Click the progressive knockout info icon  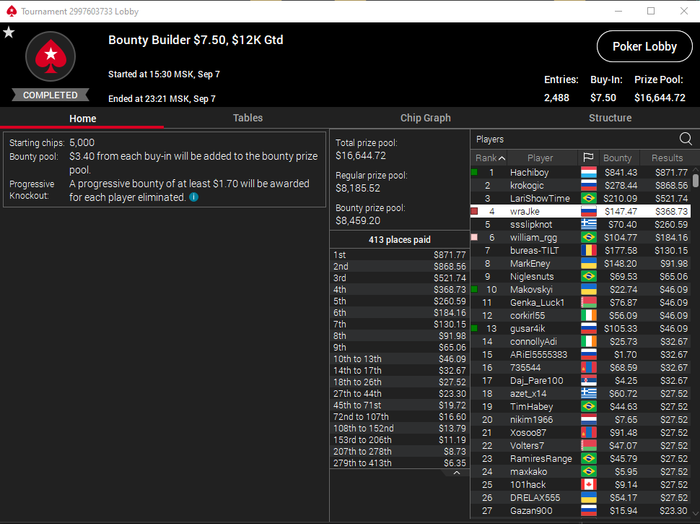tap(194, 197)
